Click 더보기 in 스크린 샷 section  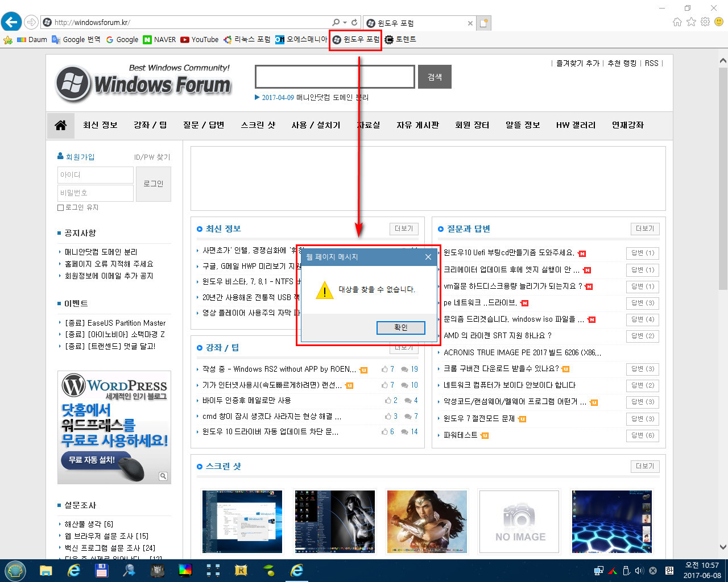(x=645, y=466)
